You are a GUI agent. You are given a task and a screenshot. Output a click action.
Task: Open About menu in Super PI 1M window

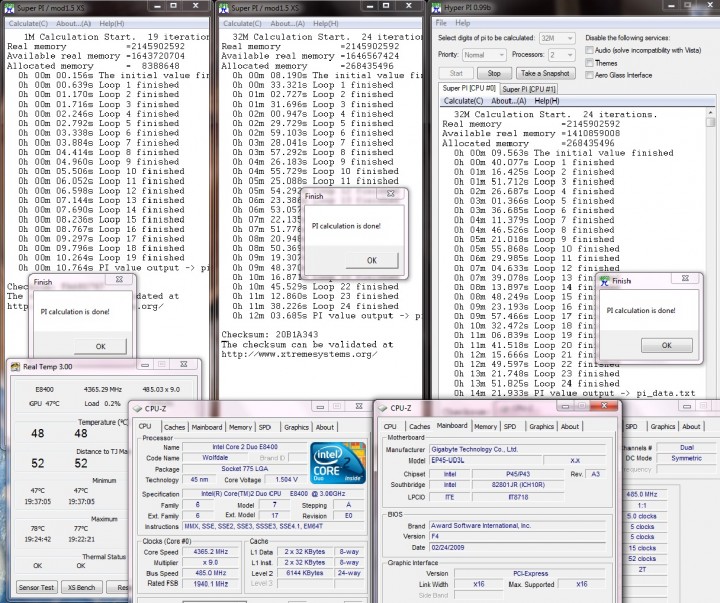point(73,23)
